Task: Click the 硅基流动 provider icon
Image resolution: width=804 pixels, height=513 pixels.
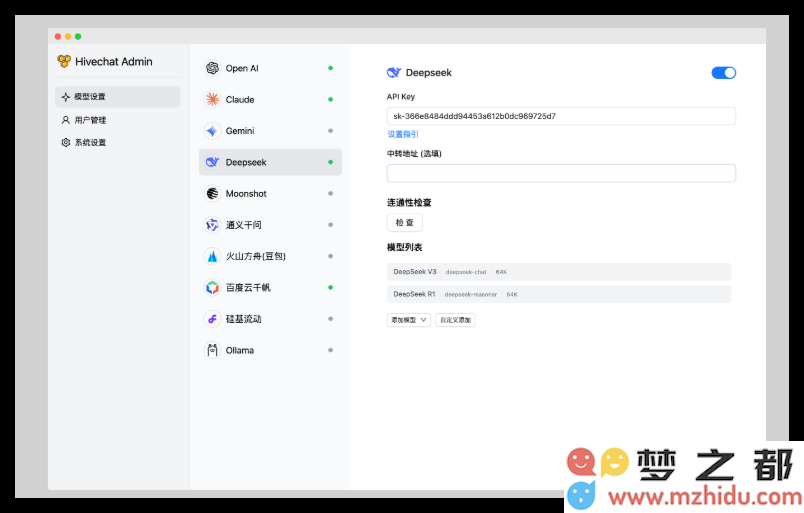Action: click(x=212, y=319)
